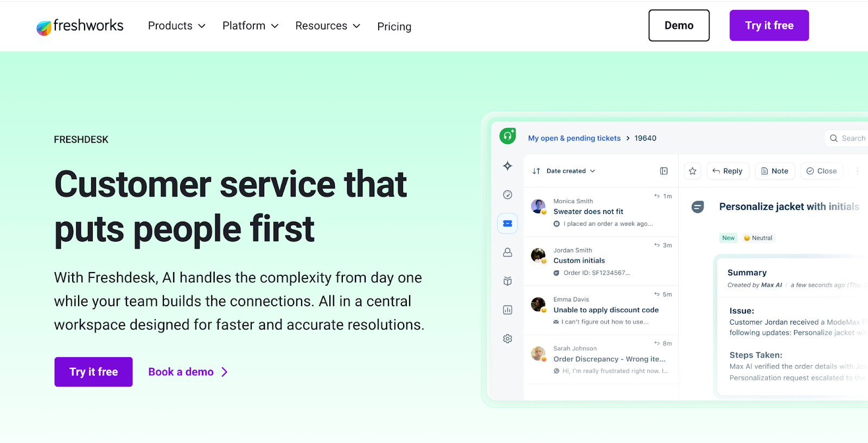Image resolution: width=868 pixels, height=443 pixels.
Task: Open the dashboard gauge sidebar icon
Action: (x=508, y=195)
